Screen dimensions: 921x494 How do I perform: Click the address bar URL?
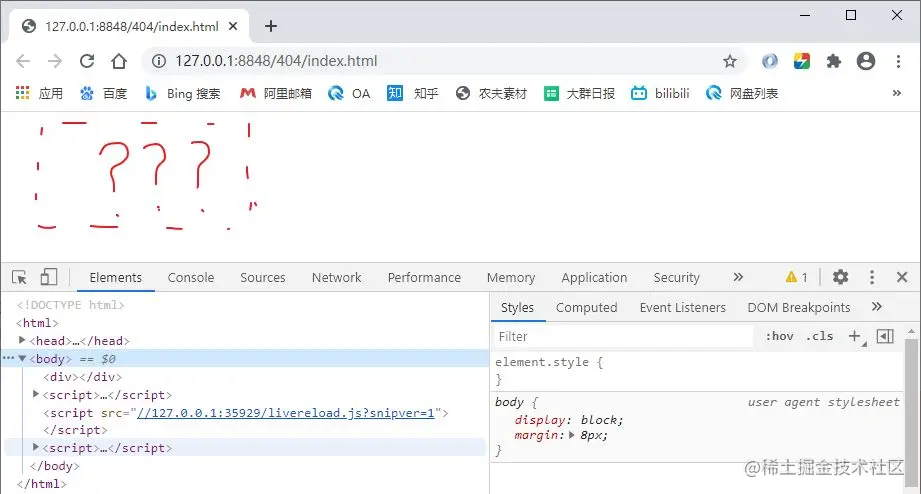click(276, 61)
